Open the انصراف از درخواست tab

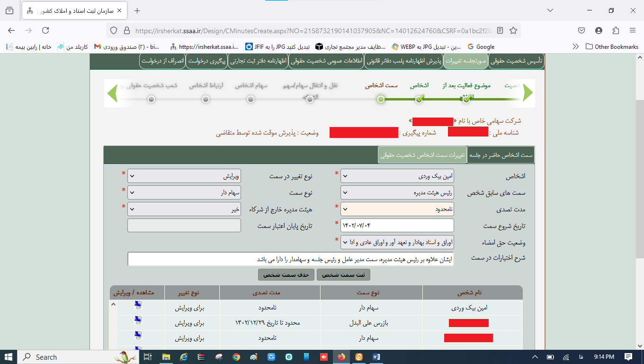click(163, 61)
